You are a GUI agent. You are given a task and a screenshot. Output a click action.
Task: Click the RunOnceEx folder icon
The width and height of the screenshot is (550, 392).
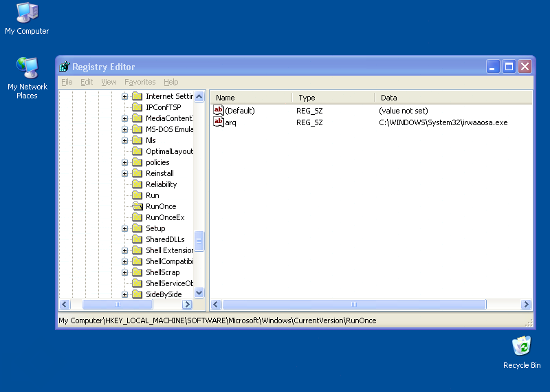137,217
